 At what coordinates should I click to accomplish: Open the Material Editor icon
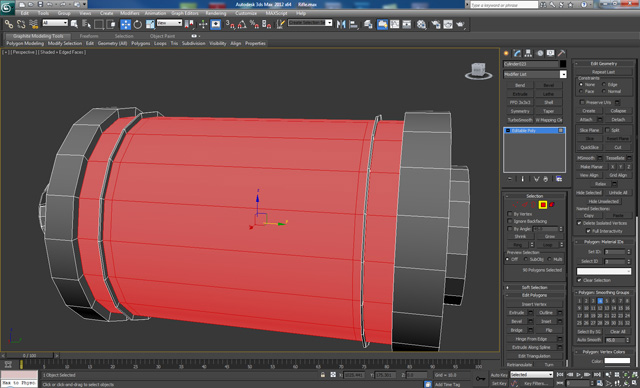(x=422, y=24)
